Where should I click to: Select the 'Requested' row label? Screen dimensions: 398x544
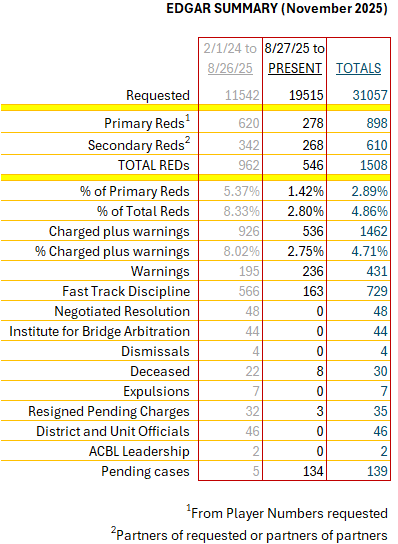pyautogui.click(x=158, y=95)
